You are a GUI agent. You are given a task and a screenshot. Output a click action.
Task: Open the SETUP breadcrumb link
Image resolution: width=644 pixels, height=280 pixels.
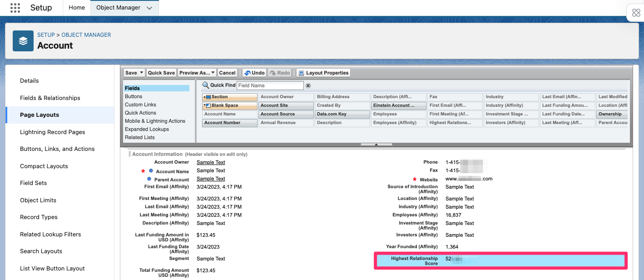[45, 35]
